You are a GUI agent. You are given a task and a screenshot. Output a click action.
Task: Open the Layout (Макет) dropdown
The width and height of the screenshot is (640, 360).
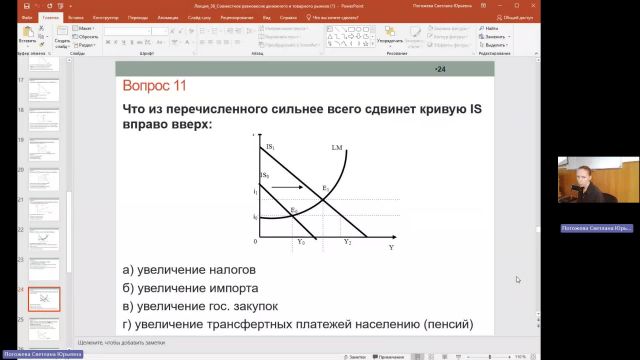pos(84,28)
